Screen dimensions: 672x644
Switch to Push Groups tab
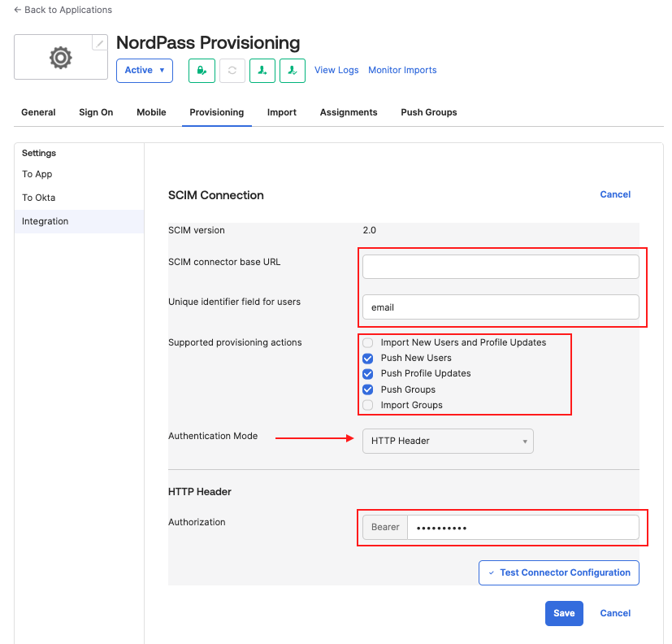click(428, 112)
